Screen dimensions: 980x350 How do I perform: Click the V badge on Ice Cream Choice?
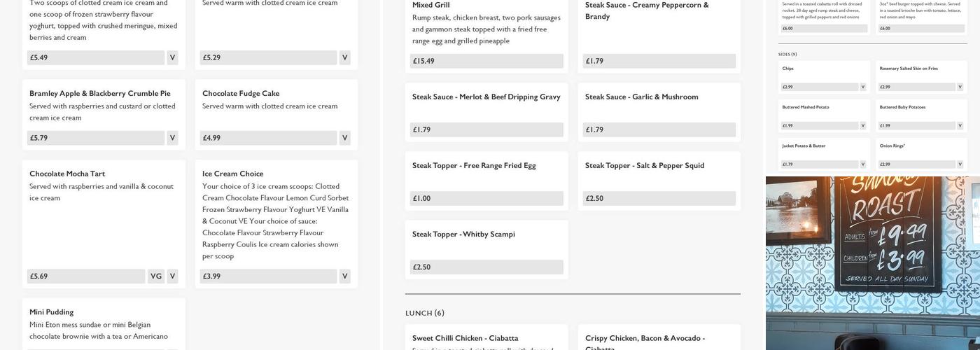click(344, 276)
